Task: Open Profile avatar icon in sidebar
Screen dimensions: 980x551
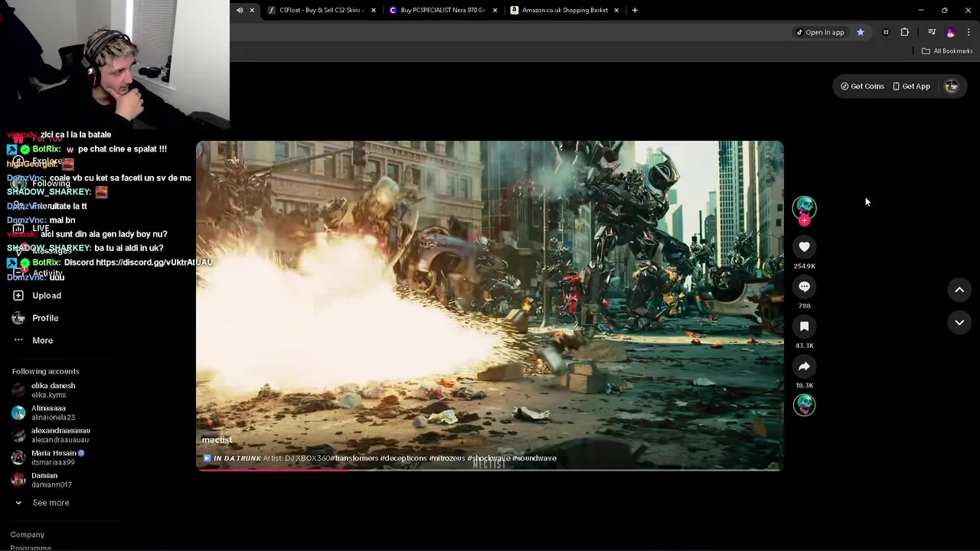Action: point(18,318)
